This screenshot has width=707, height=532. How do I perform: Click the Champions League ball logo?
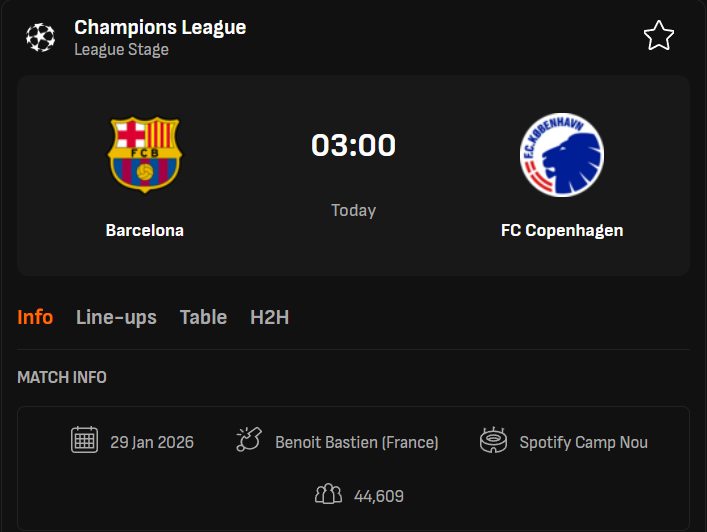point(41,37)
